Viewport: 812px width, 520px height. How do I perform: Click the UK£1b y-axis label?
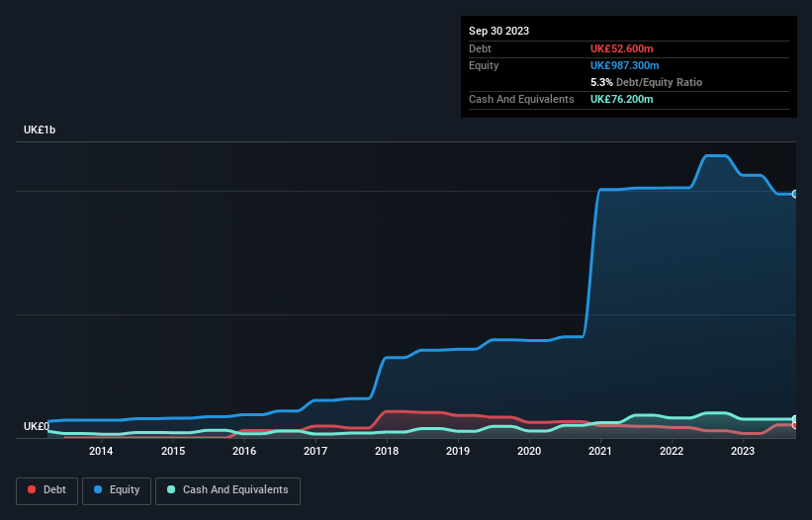(x=40, y=130)
